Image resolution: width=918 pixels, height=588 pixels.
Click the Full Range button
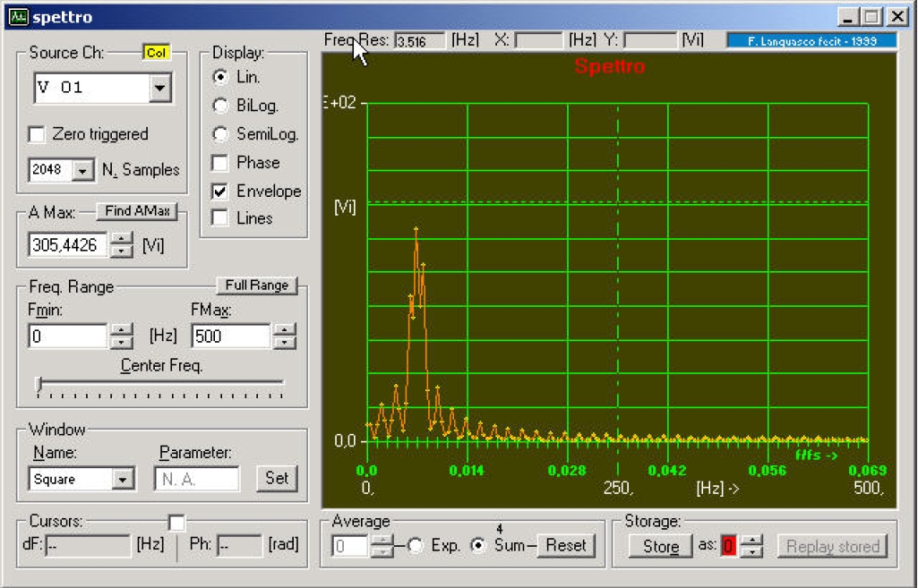point(257,285)
